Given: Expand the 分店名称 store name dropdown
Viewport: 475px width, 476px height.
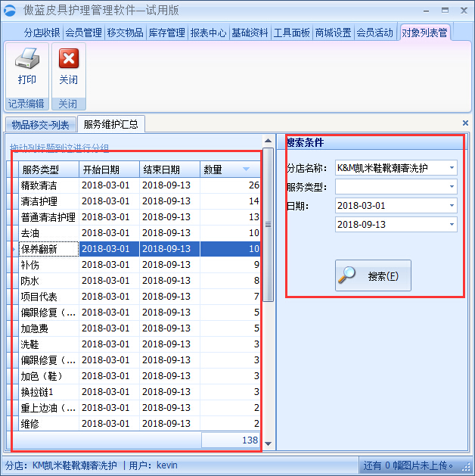Looking at the screenshot, I should click(452, 167).
